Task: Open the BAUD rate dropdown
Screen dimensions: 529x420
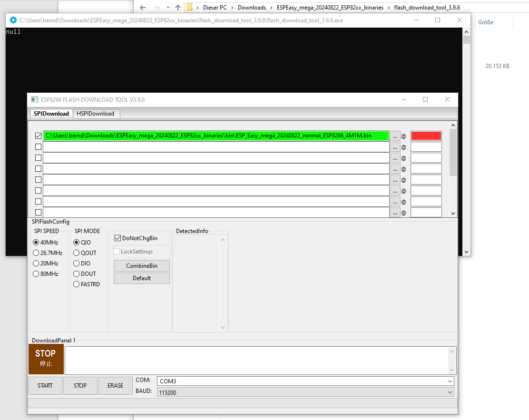Action: [x=305, y=392]
